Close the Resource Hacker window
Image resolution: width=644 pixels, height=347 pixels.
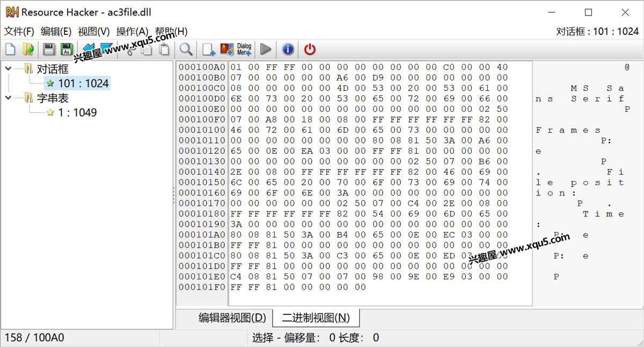point(625,12)
